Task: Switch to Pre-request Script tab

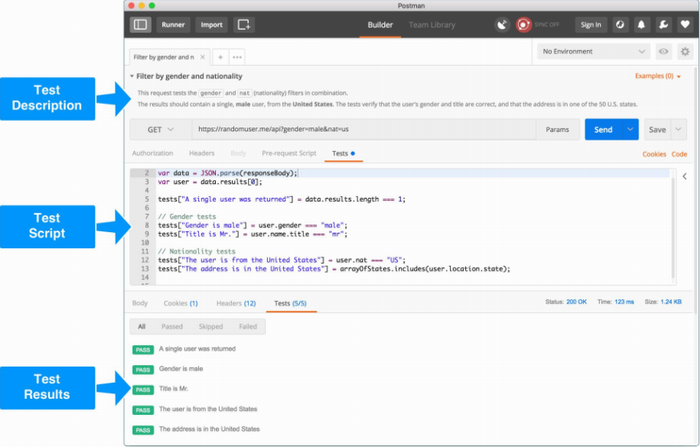Action: click(288, 153)
